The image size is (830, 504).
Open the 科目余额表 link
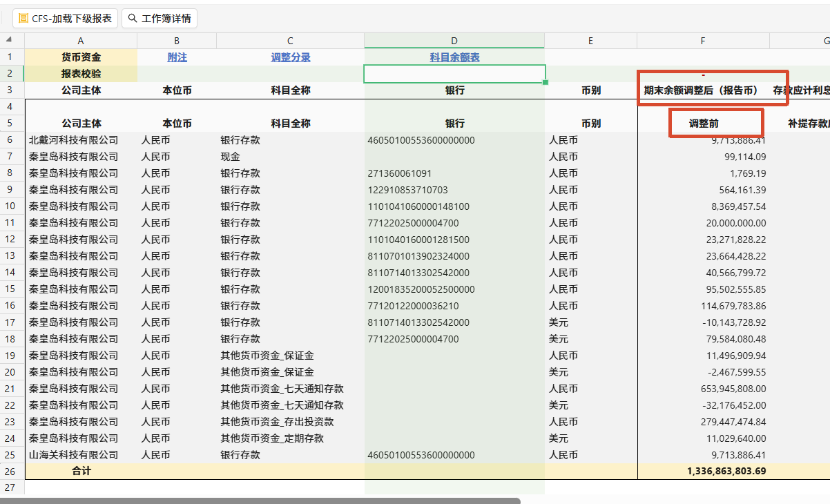coord(454,57)
